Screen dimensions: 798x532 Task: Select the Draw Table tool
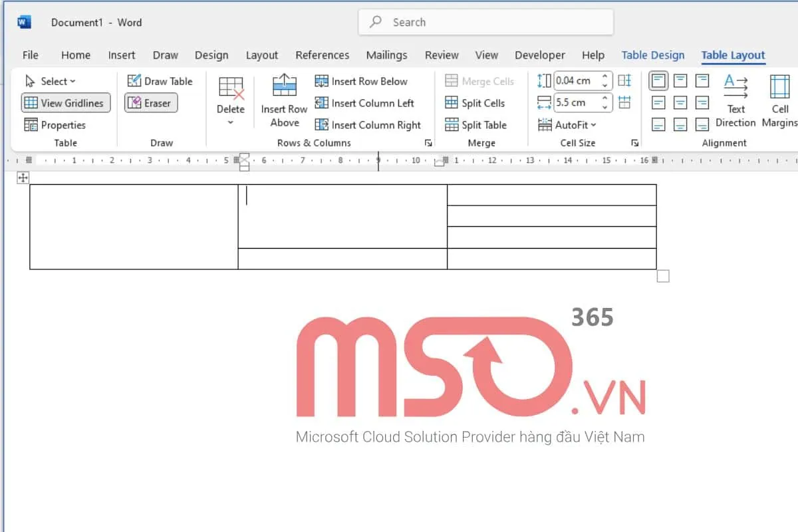coord(160,81)
